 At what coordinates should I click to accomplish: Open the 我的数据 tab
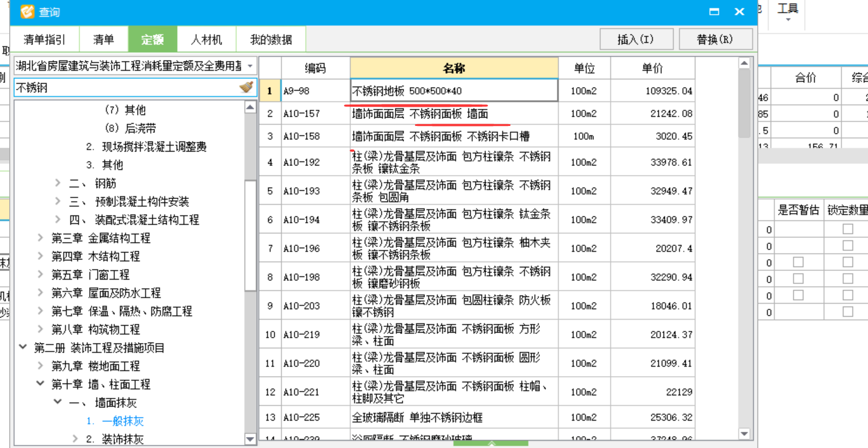point(271,39)
